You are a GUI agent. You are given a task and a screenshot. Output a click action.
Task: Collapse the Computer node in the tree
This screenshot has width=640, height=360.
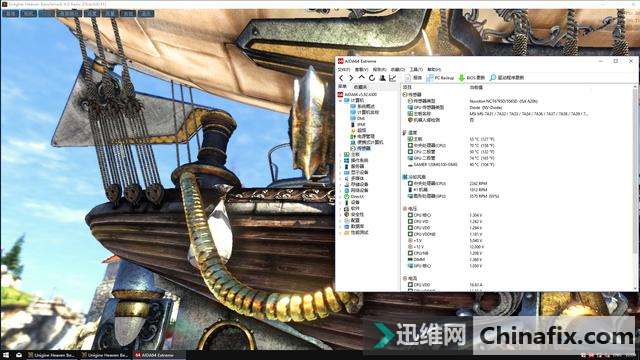click(341, 100)
